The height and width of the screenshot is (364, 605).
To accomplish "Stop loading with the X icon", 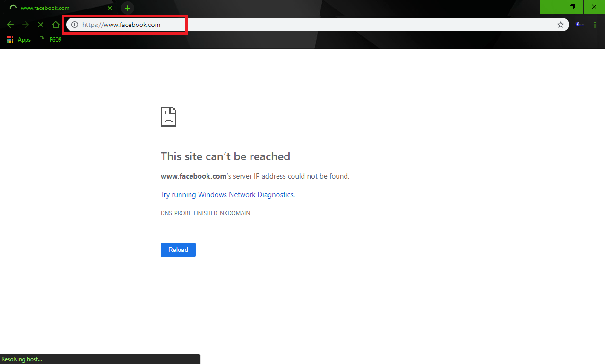I will [41, 25].
